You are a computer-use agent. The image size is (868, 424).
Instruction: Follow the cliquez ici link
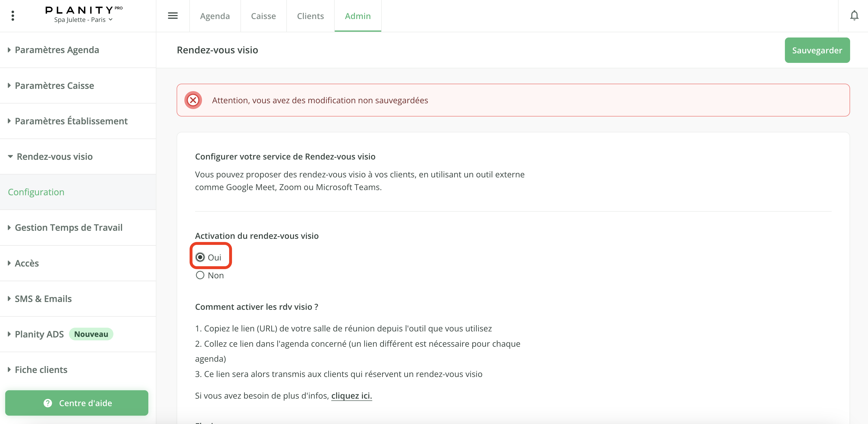click(x=351, y=396)
